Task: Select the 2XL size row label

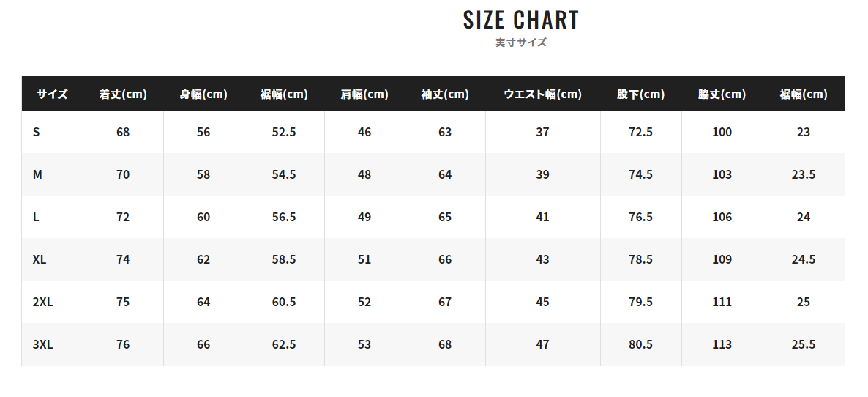Action: coord(42,302)
